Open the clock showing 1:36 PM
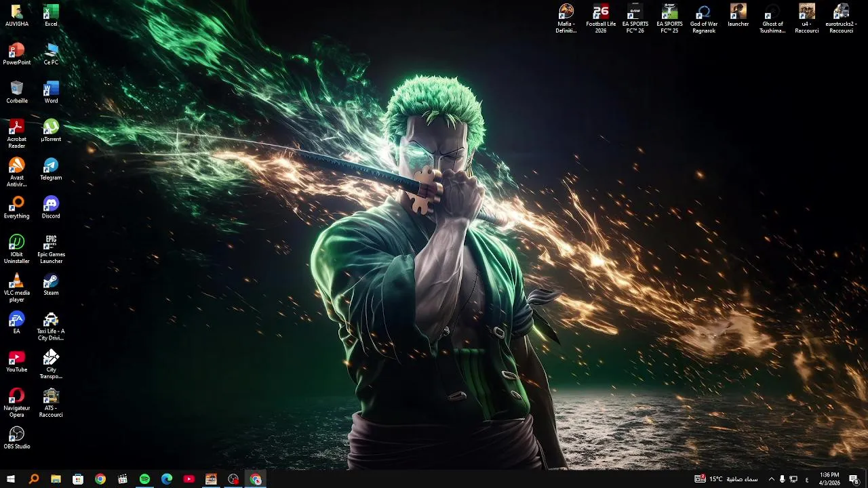Image resolution: width=868 pixels, height=488 pixels. pos(829,479)
